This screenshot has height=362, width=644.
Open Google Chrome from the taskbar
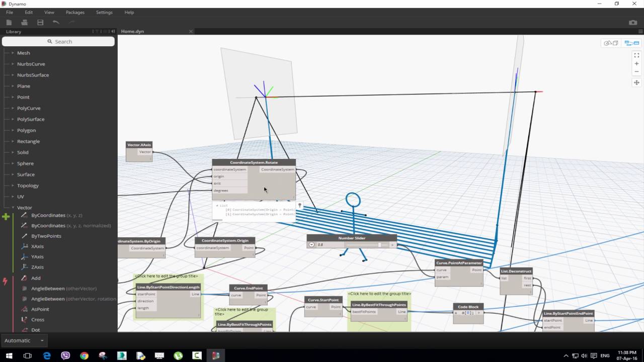point(84,355)
